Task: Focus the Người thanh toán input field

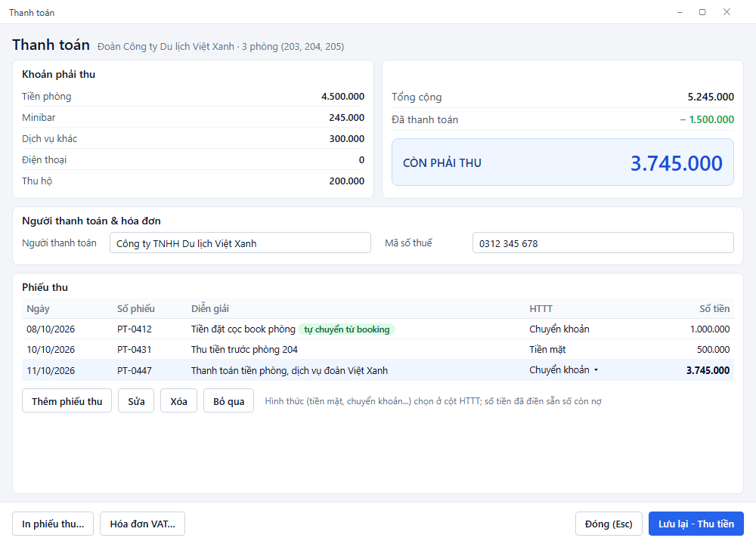Action: coord(240,243)
